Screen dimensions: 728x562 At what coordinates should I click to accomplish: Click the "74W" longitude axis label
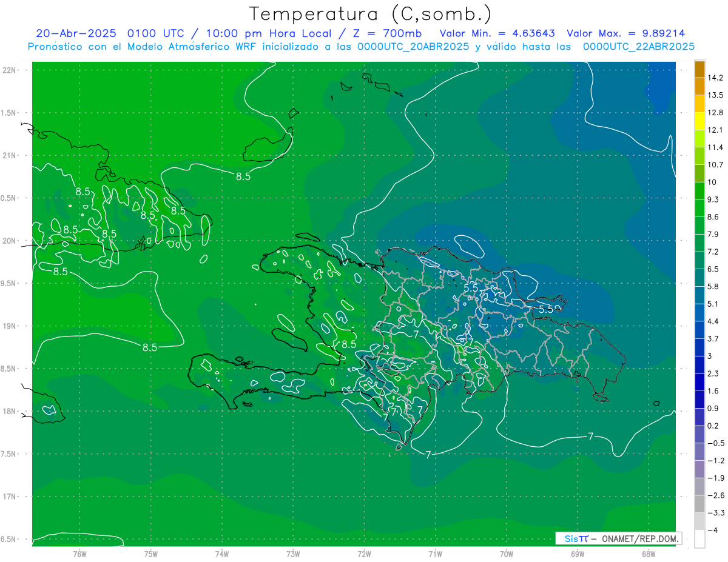coord(222,554)
